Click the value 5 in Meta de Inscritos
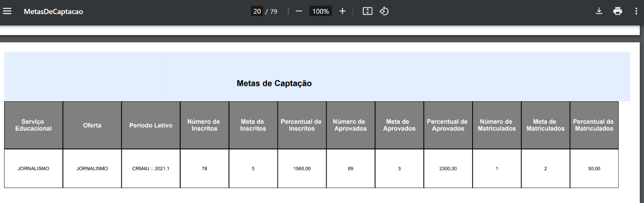Screen dimensions: 644x203 (253, 168)
